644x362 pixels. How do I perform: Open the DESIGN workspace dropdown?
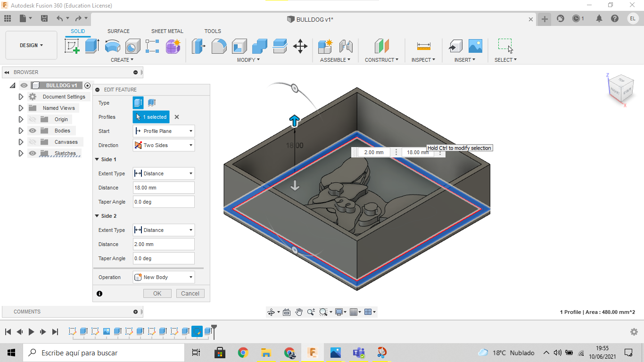tap(31, 45)
